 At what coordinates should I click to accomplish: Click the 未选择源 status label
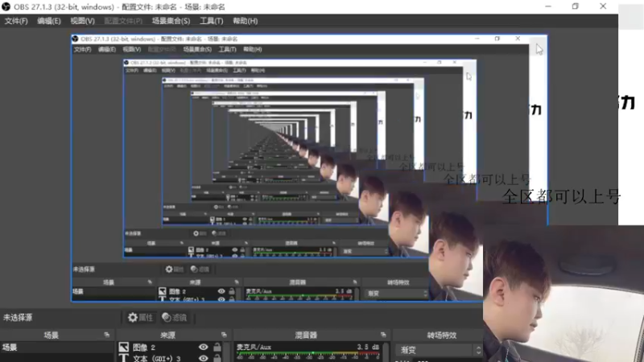coord(18,318)
